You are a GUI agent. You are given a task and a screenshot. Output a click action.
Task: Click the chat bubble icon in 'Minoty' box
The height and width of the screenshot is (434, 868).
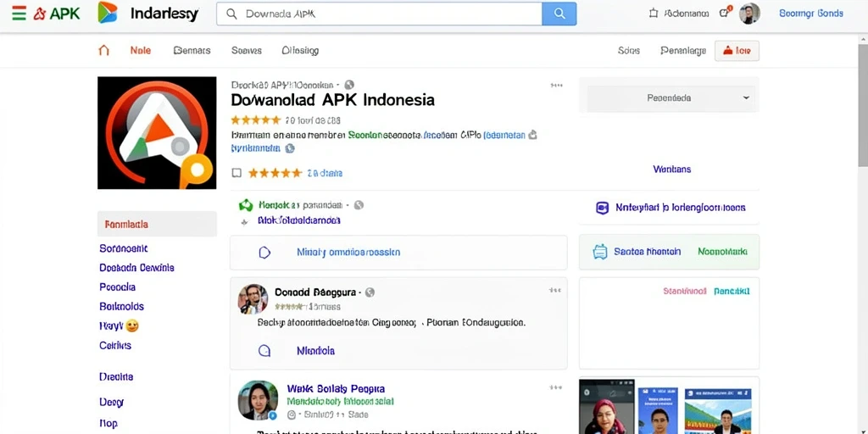coord(264,253)
